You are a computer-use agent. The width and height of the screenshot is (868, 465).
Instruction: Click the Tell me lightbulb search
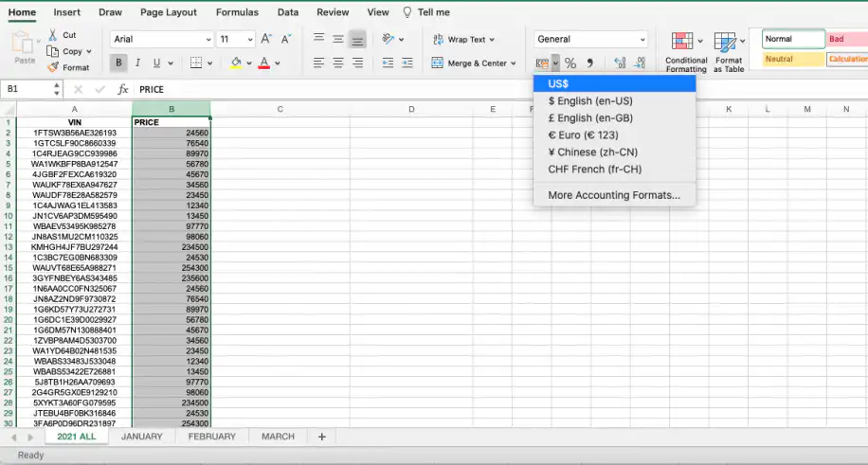pyautogui.click(x=426, y=12)
